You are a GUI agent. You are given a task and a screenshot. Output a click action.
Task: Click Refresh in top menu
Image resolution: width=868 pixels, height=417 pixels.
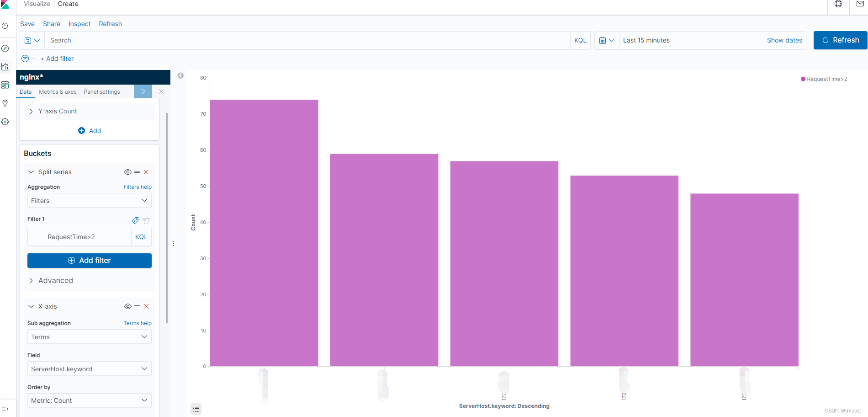point(110,24)
